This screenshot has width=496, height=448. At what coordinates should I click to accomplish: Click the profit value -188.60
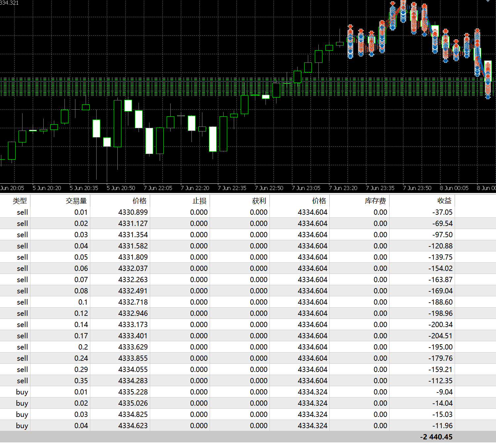[440, 302]
